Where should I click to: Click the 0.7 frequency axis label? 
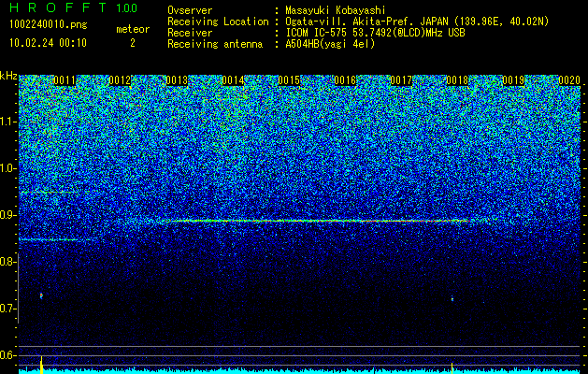tap(7, 309)
